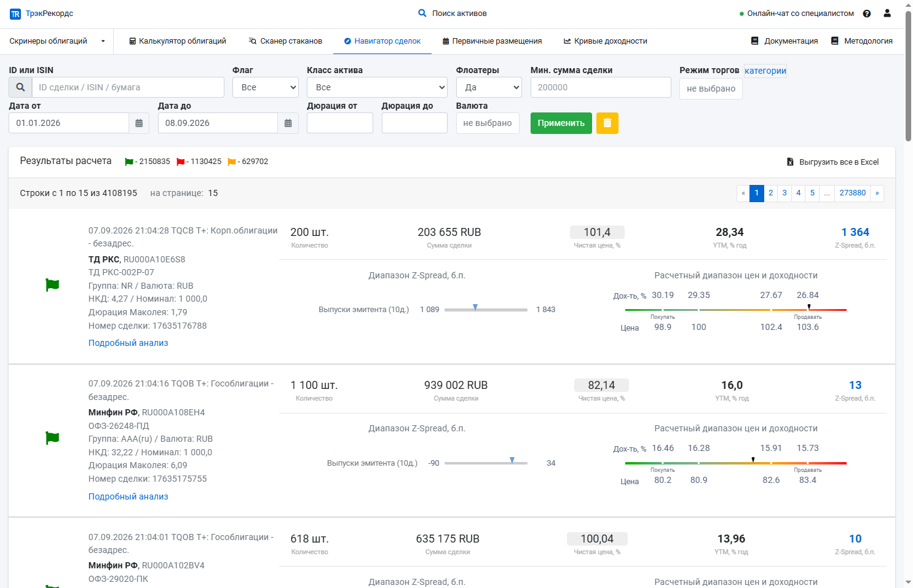Open the help question mark icon

[x=867, y=14]
